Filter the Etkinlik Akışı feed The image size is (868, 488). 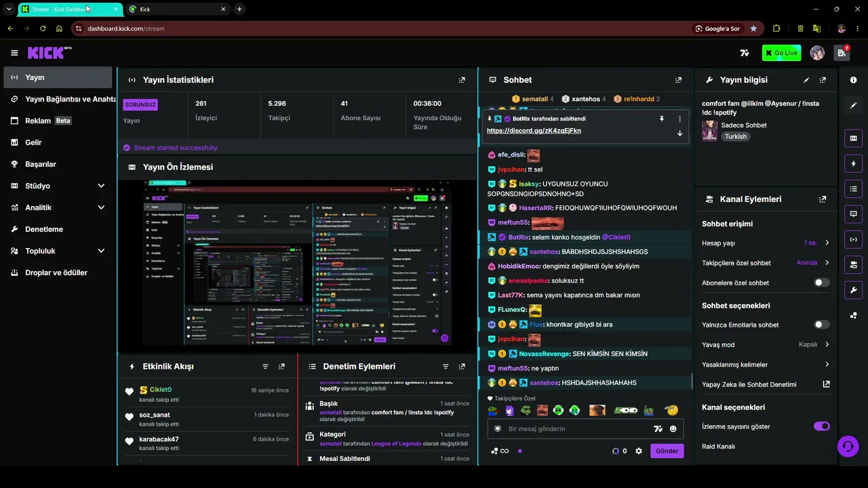pos(265,367)
